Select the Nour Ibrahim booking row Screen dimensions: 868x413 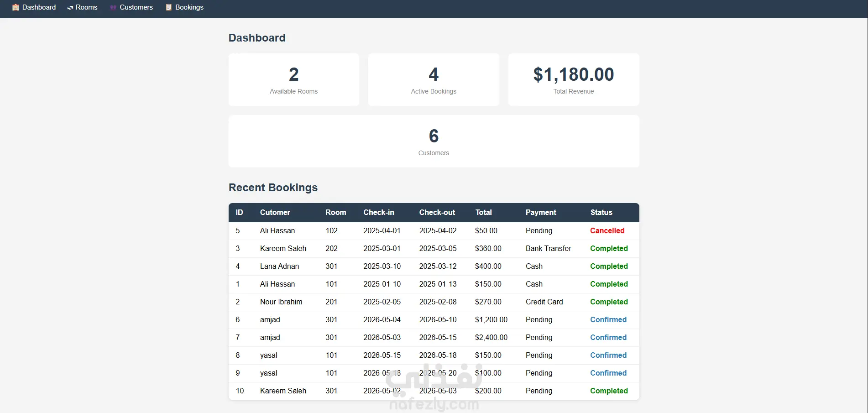(x=434, y=302)
